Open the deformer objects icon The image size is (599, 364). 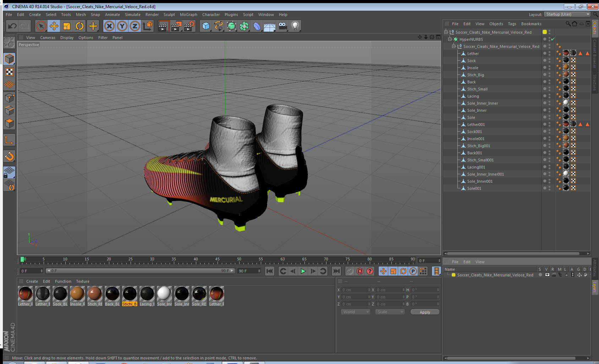(257, 26)
